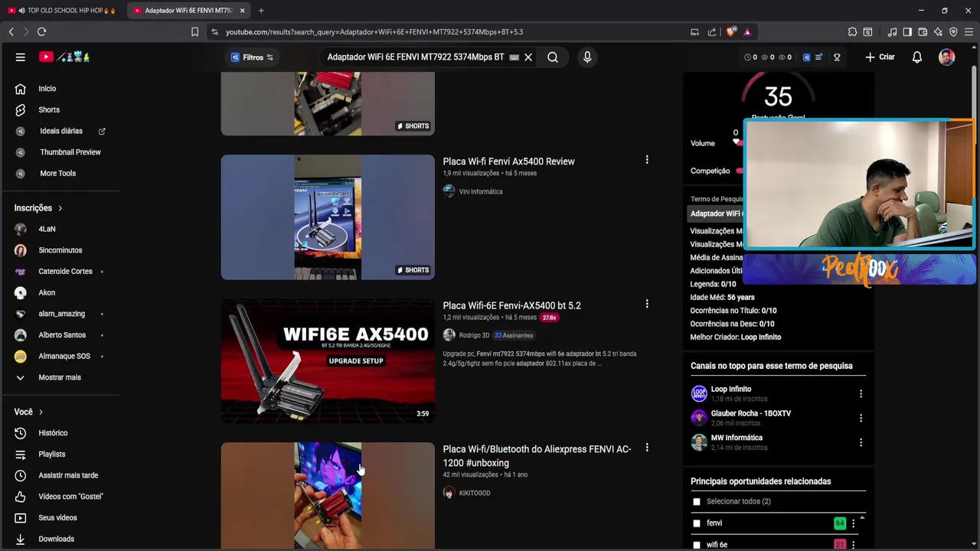980x551 pixels.
Task: Open options for Glauber Rocha - 1BOXTV
Action: tap(861, 418)
